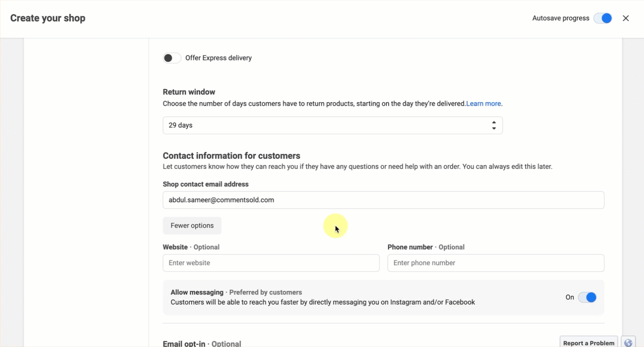644x347 pixels.
Task: Click the Return window heading
Action: click(x=189, y=92)
